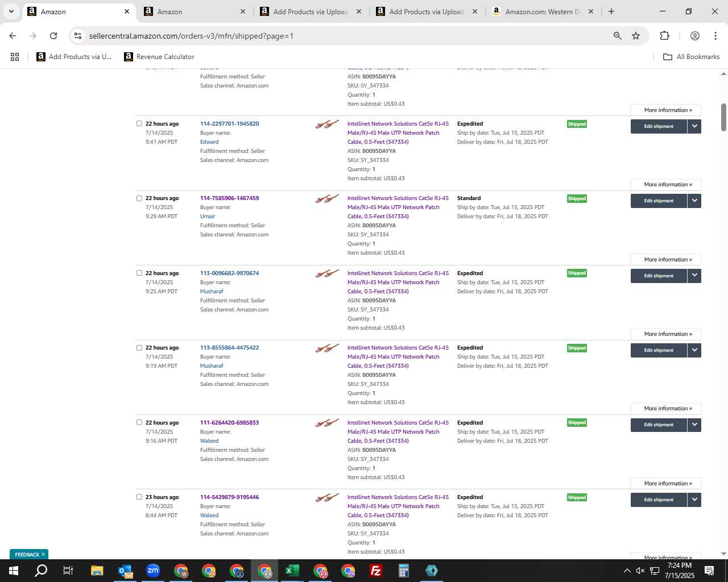Close the FEEDBACK widget with X
728x582 pixels.
[43, 554]
